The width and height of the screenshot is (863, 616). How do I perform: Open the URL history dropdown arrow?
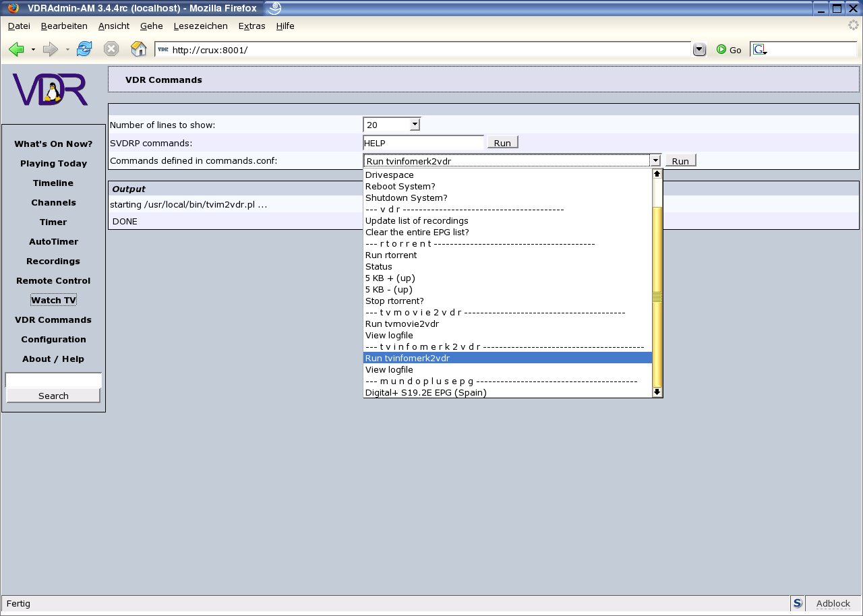(x=699, y=50)
